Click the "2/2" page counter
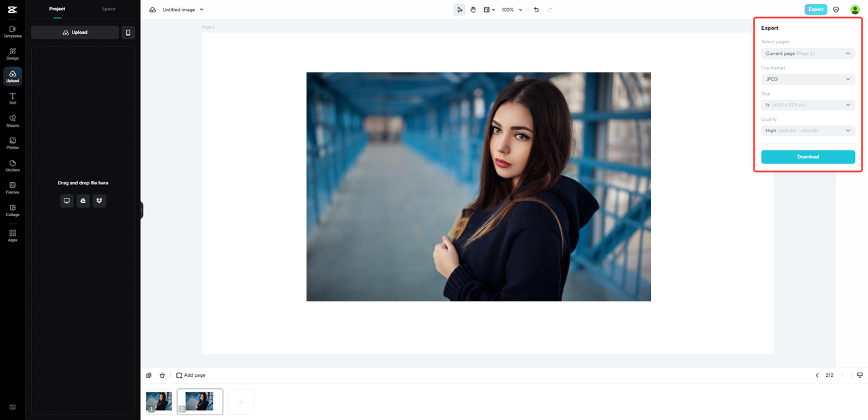The image size is (868, 420). 829,375
